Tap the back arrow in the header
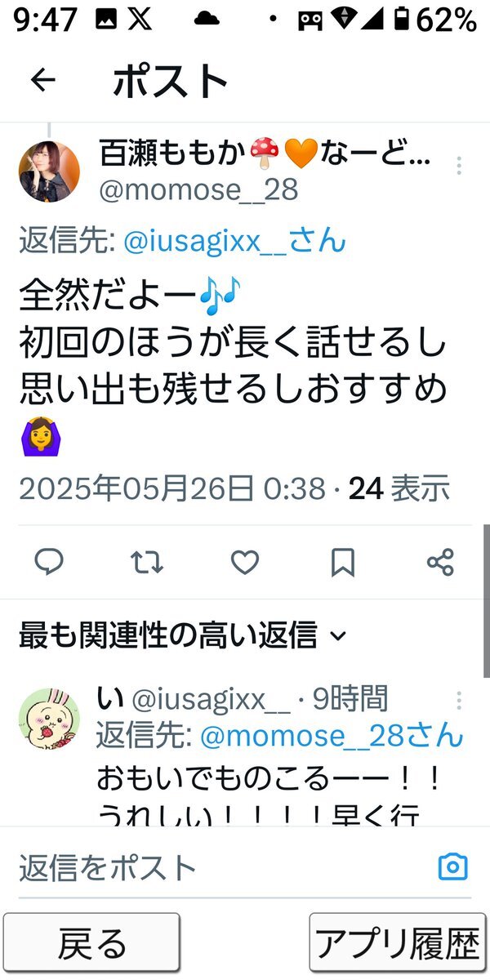 pyautogui.click(x=42, y=79)
